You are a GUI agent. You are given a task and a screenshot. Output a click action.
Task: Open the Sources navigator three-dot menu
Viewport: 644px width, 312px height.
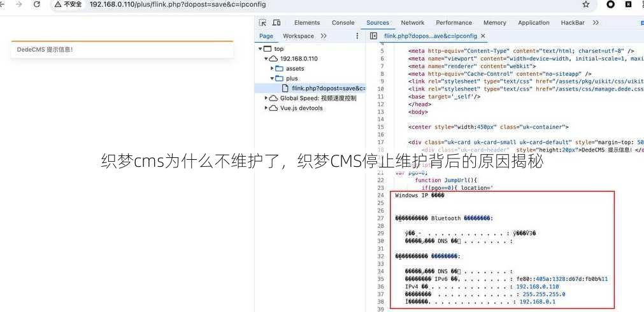357,36
